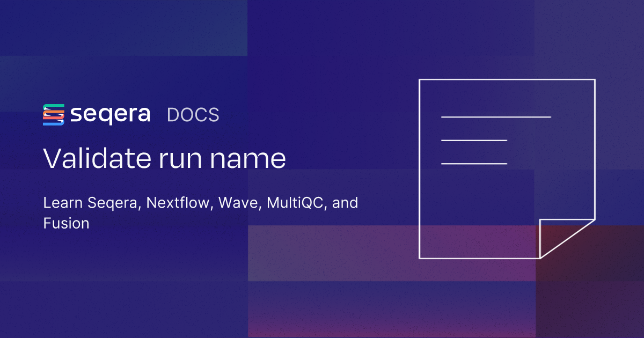The height and width of the screenshot is (338, 644).
Task: Open the document illustration on the right
Action: pyautogui.click(x=507, y=169)
